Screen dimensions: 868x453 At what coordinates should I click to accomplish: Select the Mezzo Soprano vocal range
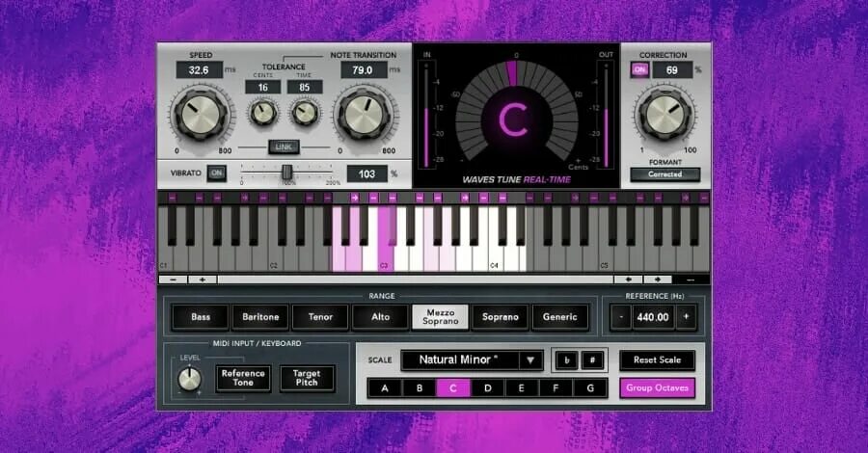point(440,317)
